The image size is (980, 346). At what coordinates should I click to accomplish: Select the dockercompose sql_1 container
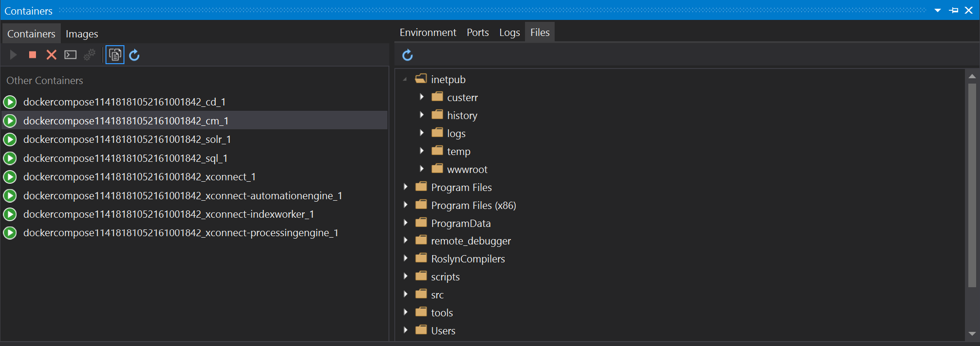[125, 158]
